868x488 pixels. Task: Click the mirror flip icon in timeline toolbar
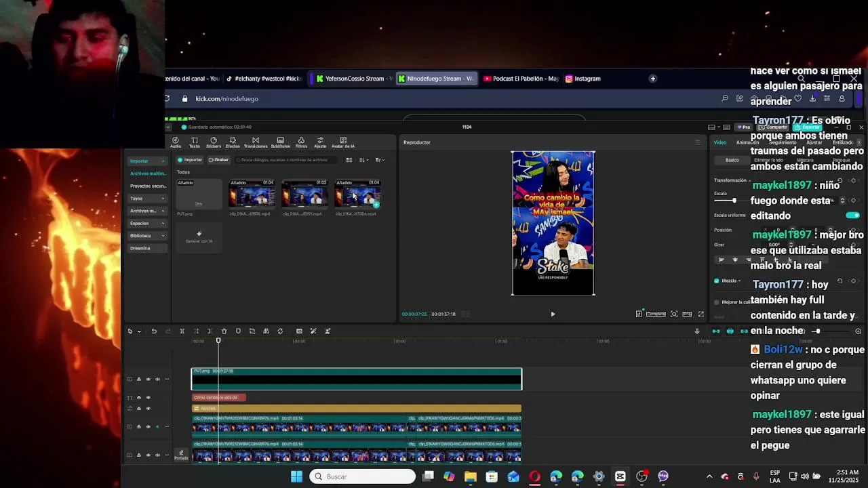pyautogui.click(x=266, y=331)
